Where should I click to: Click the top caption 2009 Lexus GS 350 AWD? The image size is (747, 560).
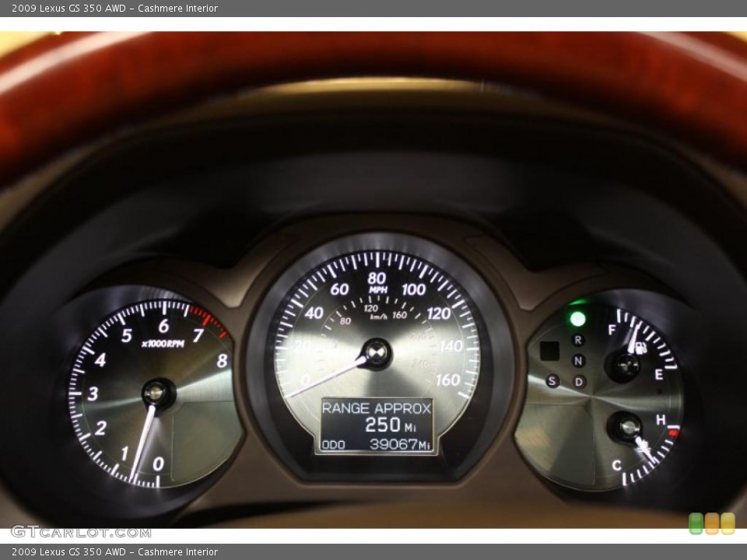pyautogui.click(x=68, y=8)
